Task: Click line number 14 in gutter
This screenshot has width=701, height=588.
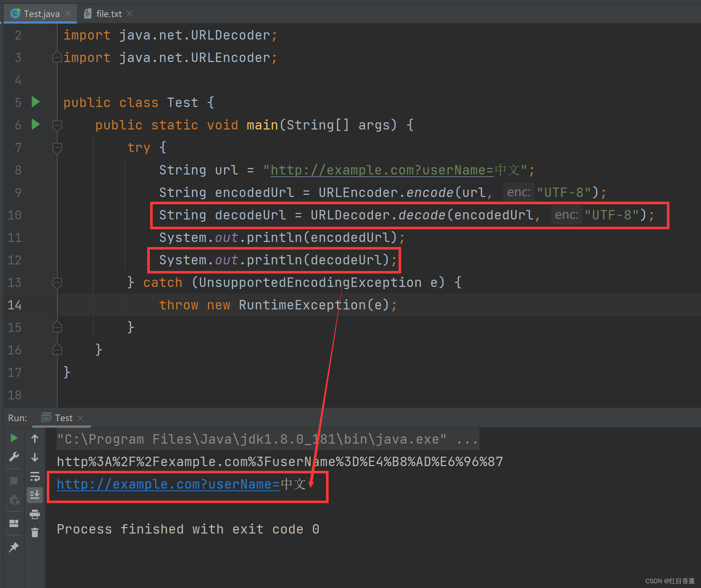Action: pyautogui.click(x=15, y=305)
